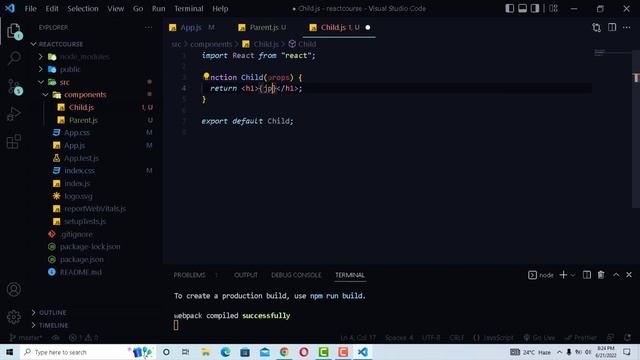640x360 pixels.
Task: Open launch profile dropdown next to plus
Action: pos(573,275)
